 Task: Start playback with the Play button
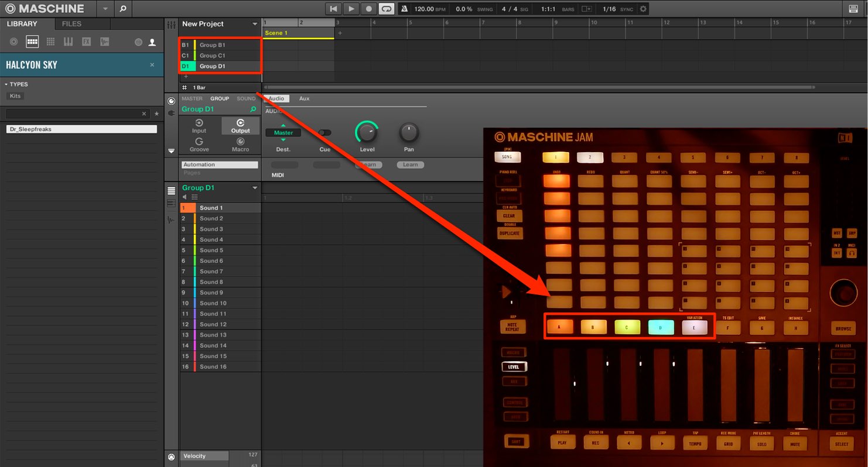coord(351,9)
